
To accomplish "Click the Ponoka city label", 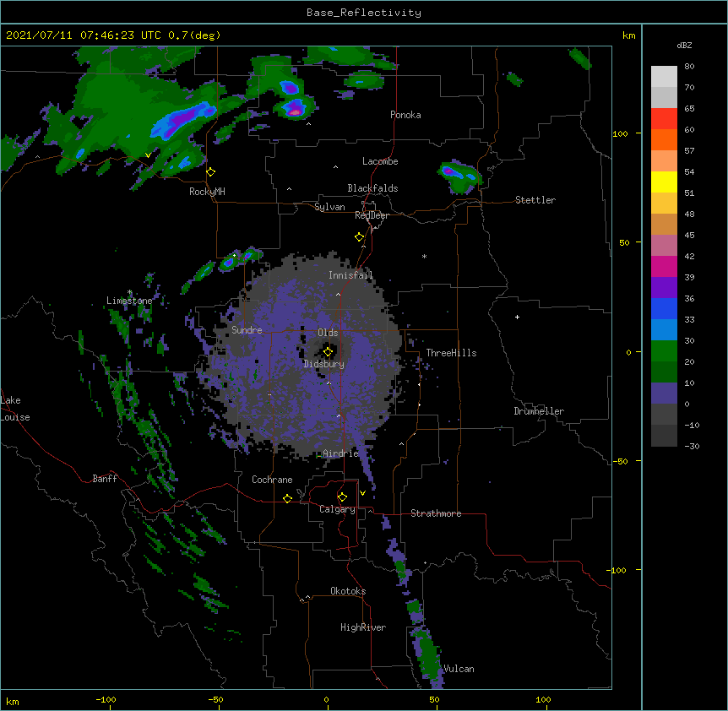I will point(405,115).
